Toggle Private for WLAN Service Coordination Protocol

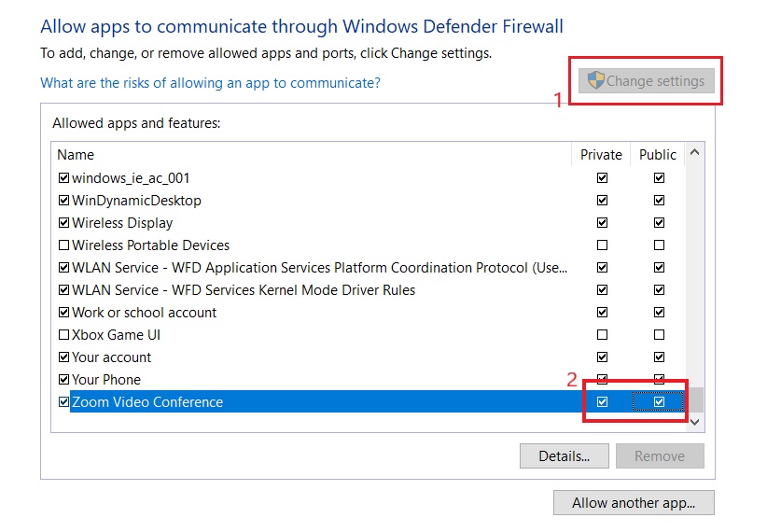coord(602,267)
